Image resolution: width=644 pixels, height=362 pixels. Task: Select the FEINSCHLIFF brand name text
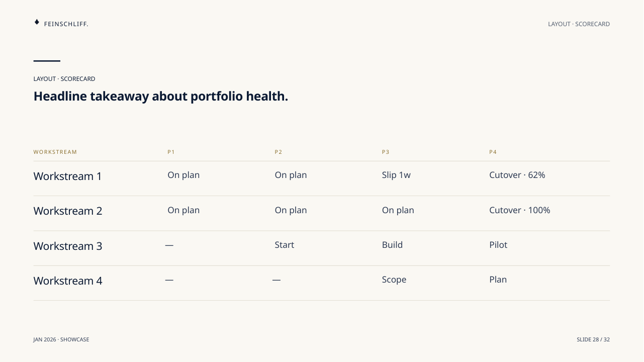tap(66, 24)
